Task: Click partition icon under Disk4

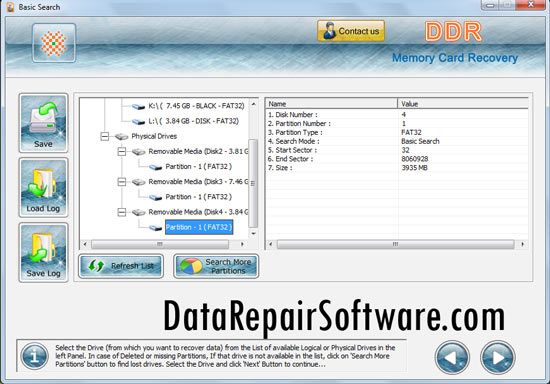Action: [x=155, y=228]
